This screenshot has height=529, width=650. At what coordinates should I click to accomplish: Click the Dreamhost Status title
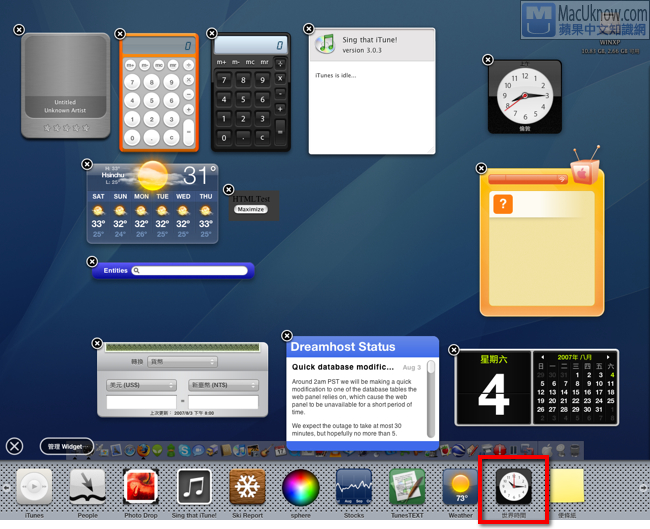pos(343,347)
